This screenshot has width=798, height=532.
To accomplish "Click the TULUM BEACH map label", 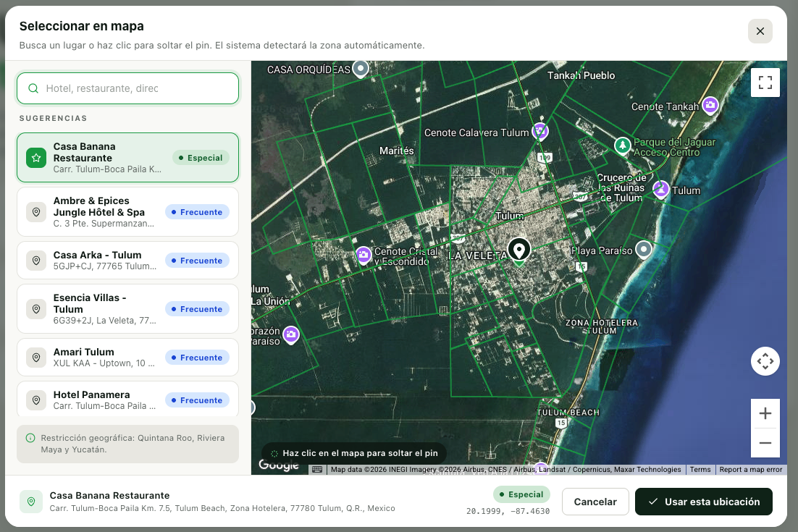I will point(568,413).
